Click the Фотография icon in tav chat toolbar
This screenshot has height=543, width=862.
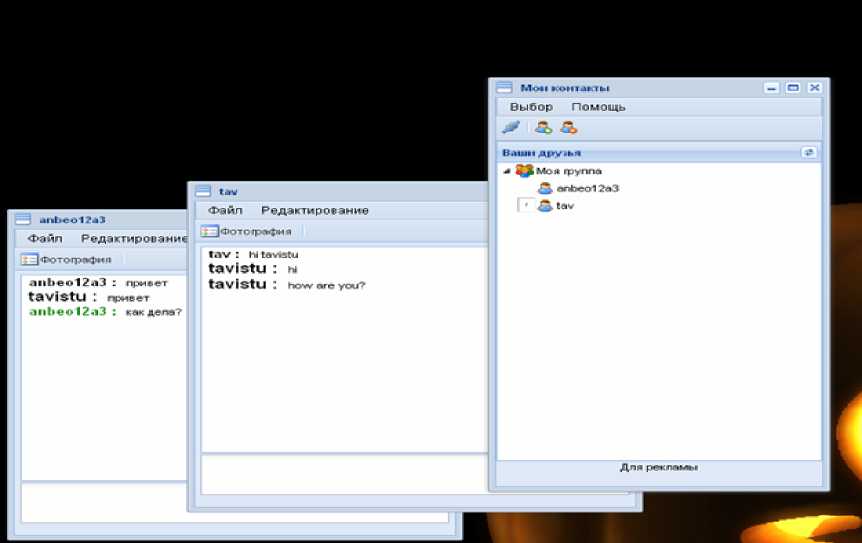click(x=209, y=231)
